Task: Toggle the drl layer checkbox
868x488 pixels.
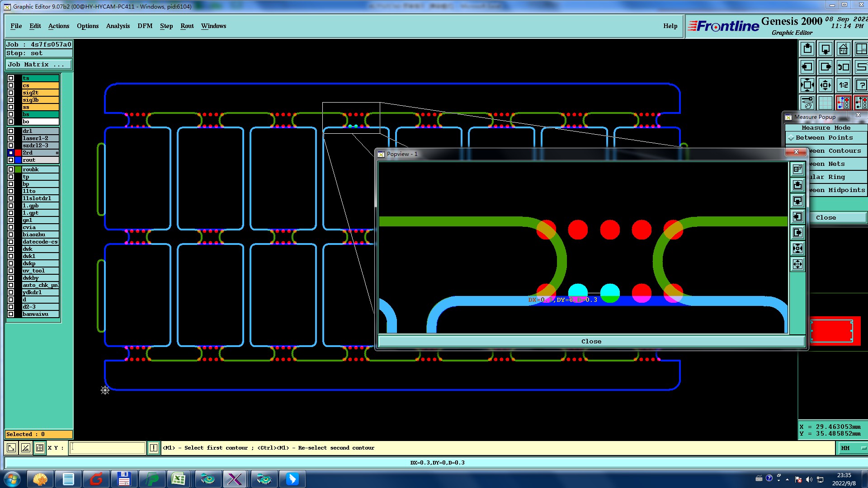Action: (x=11, y=131)
